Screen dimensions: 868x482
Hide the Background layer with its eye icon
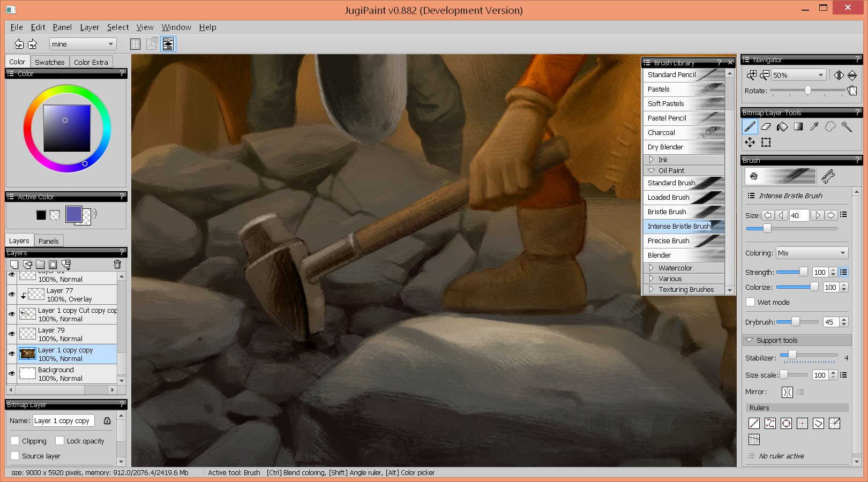12,373
